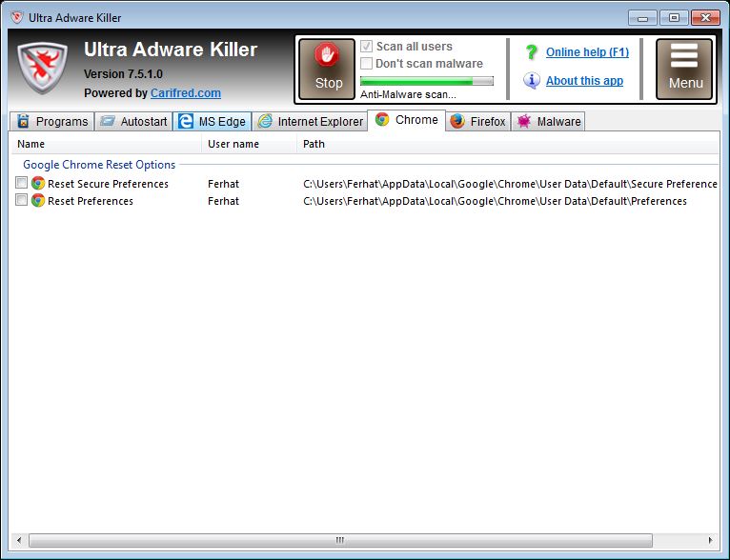This screenshot has width=730, height=560.
Task: Check the Reset Preferences row box
Action: (21, 200)
